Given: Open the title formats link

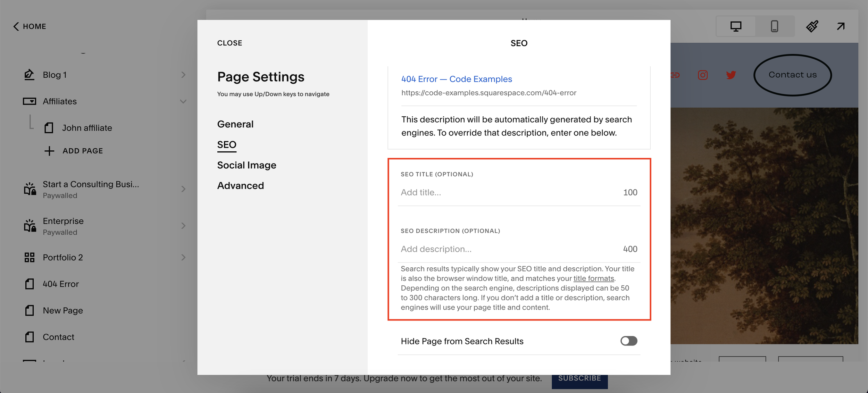Looking at the screenshot, I should pos(593,278).
